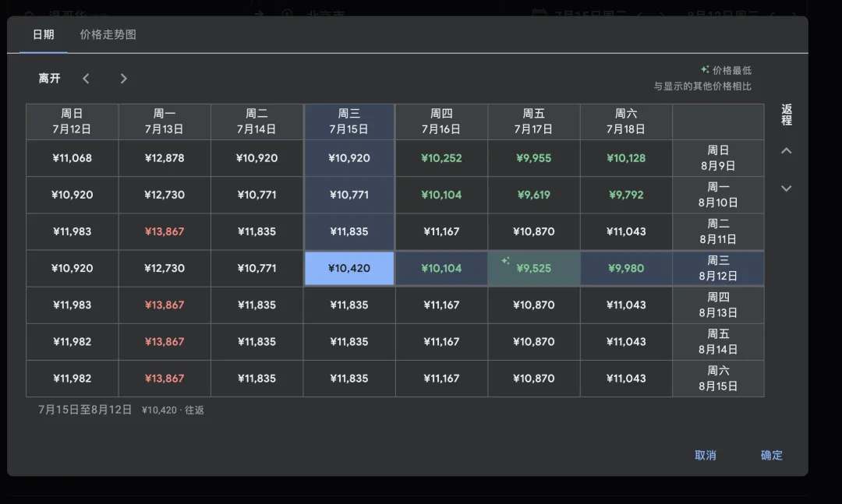Click the 周三 7月15日 departure column header

click(x=349, y=122)
